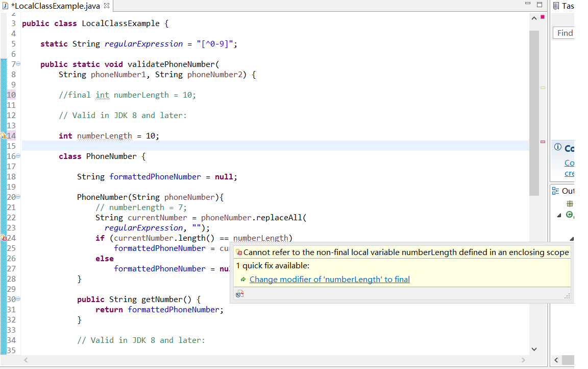The image size is (588, 369).
Task: Select the package item icon in Outline
Action: click(x=570, y=204)
